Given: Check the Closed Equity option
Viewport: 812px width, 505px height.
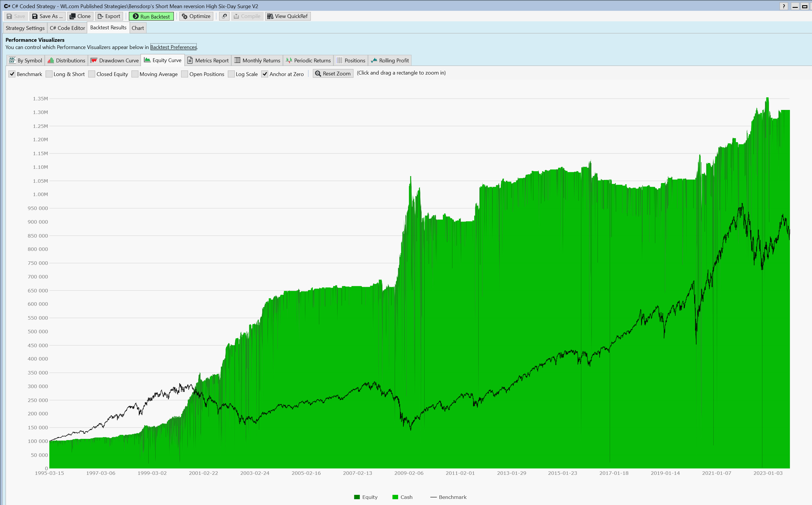Looking at the screenshot, I should [92, 74].
